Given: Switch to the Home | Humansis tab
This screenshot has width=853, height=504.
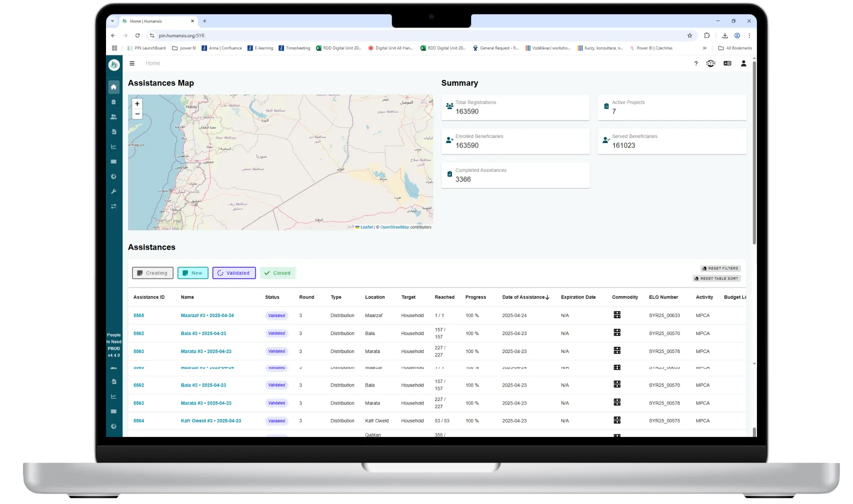Looking at the screenshot, I should [158, 21].
